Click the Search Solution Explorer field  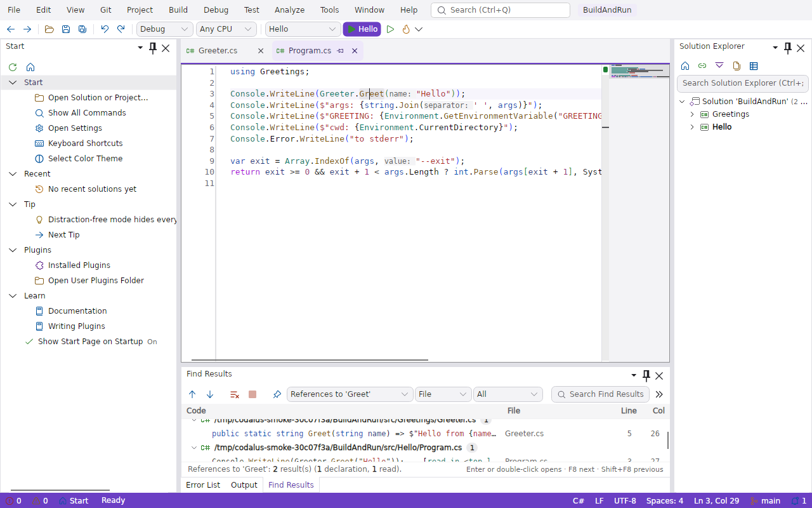(x=742, y=83)
